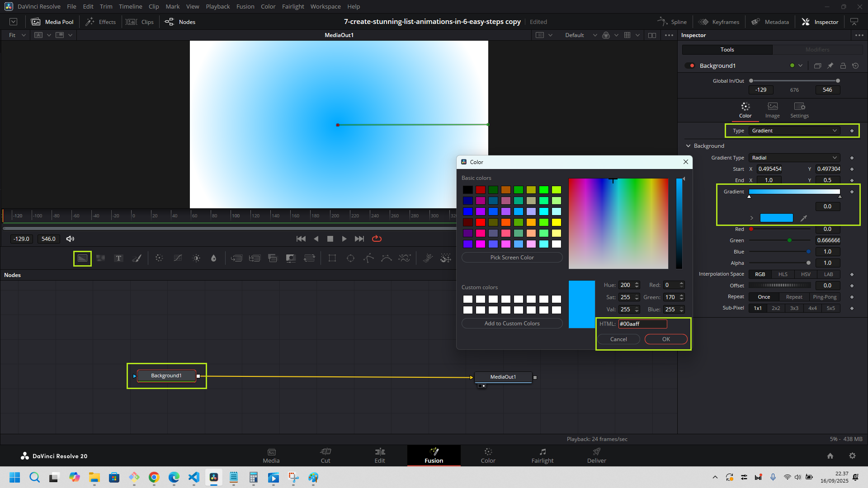Open the Spline panel
This screenshot has width=868, height=488.
pos(672,22)
